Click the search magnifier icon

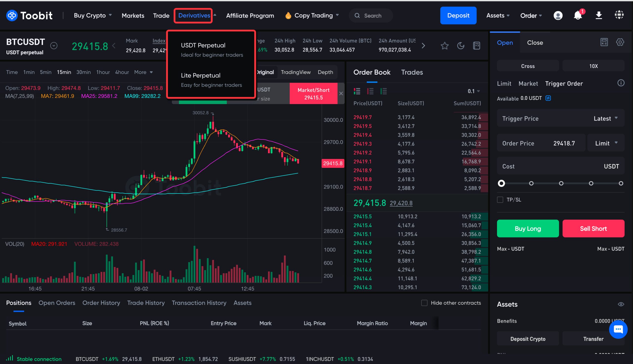(x=357, y=16)
